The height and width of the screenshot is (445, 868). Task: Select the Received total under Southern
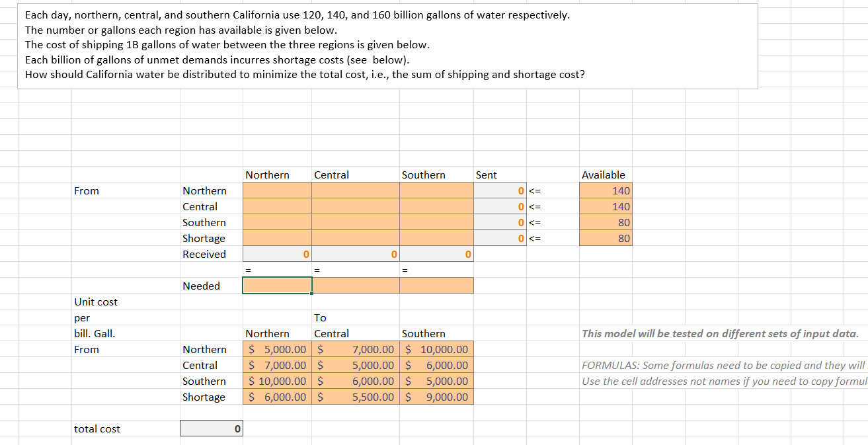tap(436, 254)
